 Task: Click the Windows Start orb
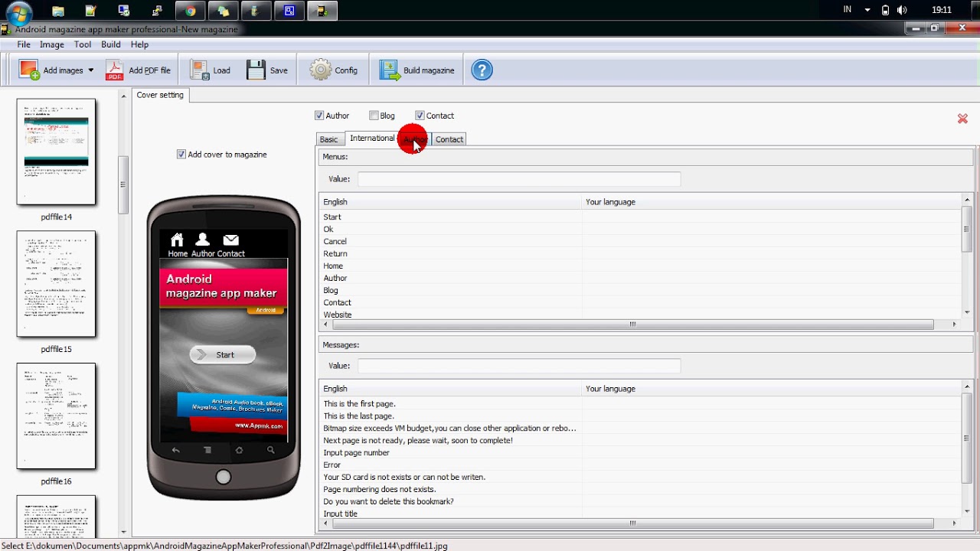[19, 11]
